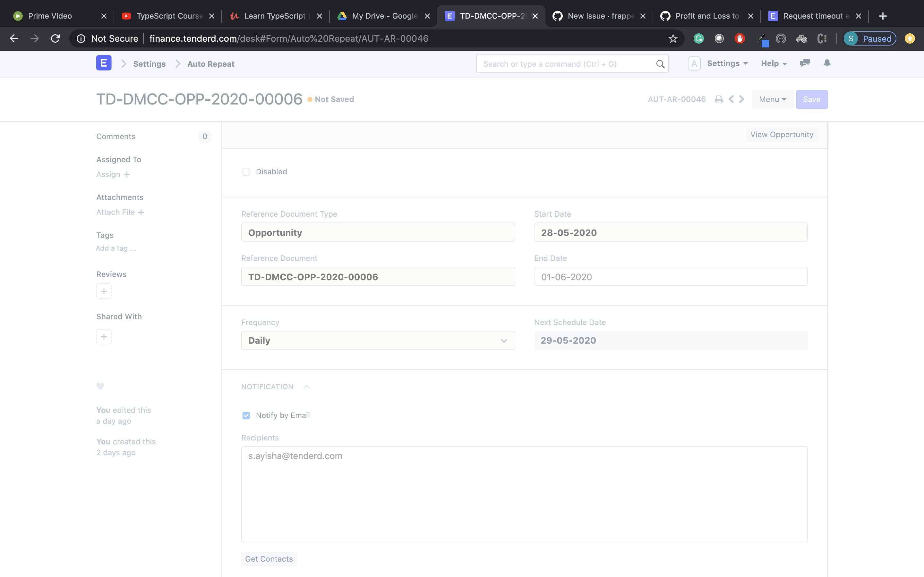
Task: Open the notifications bell
Action: coord(827,63)
